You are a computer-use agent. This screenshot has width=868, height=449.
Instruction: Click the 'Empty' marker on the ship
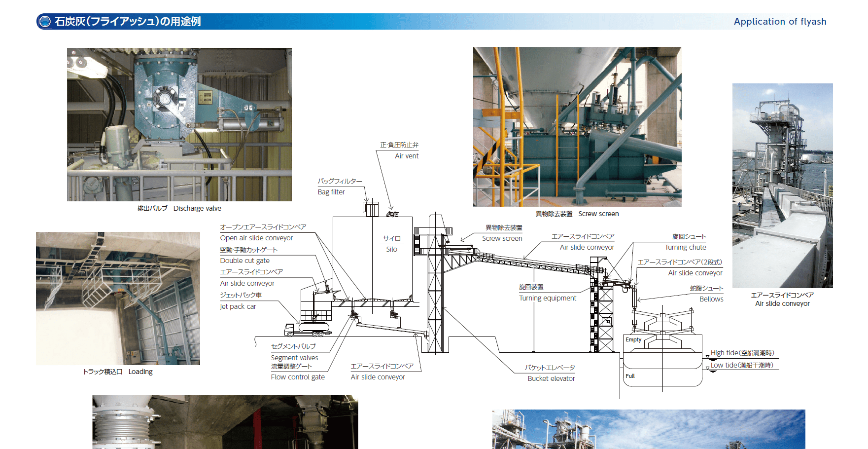633,339
